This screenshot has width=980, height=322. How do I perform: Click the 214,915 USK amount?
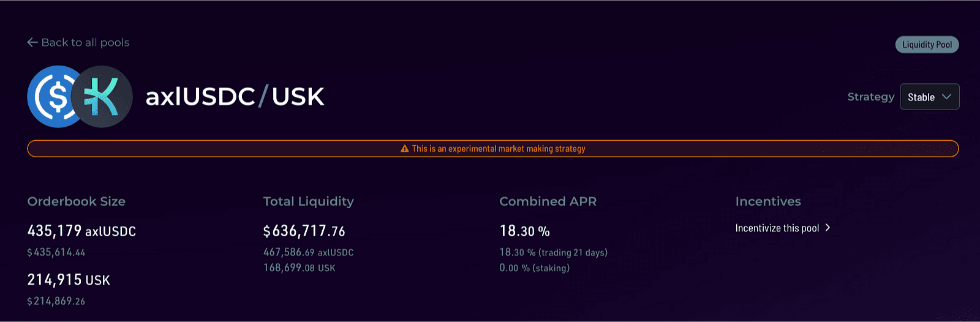(69, 280)
